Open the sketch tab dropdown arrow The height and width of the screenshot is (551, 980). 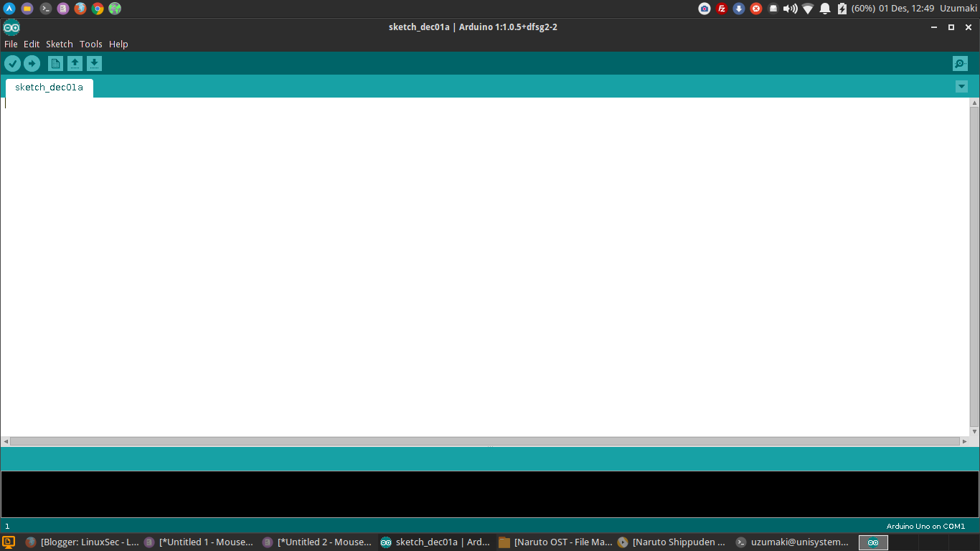(961, 86)
